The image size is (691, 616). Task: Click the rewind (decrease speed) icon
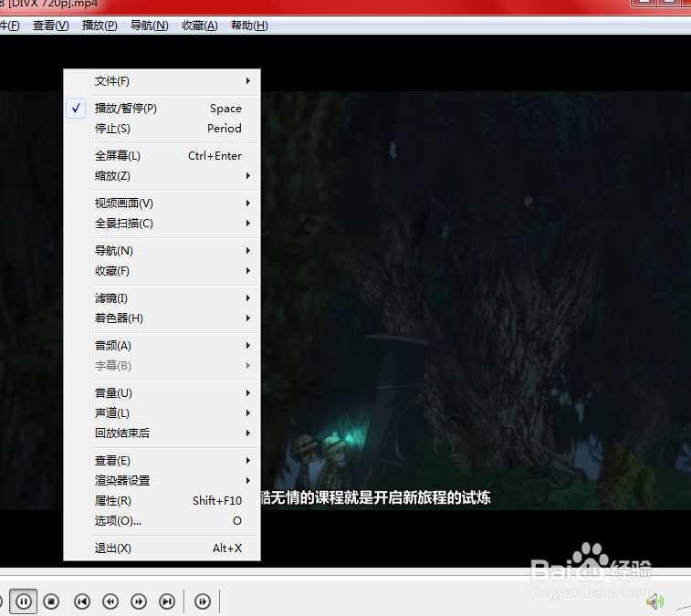click(110, 601)
